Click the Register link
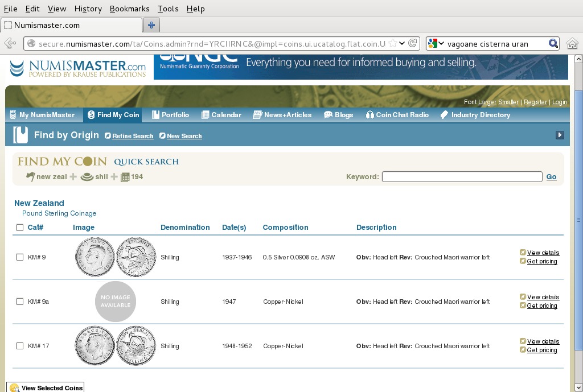The image size is (583, 392). [535, 102]
